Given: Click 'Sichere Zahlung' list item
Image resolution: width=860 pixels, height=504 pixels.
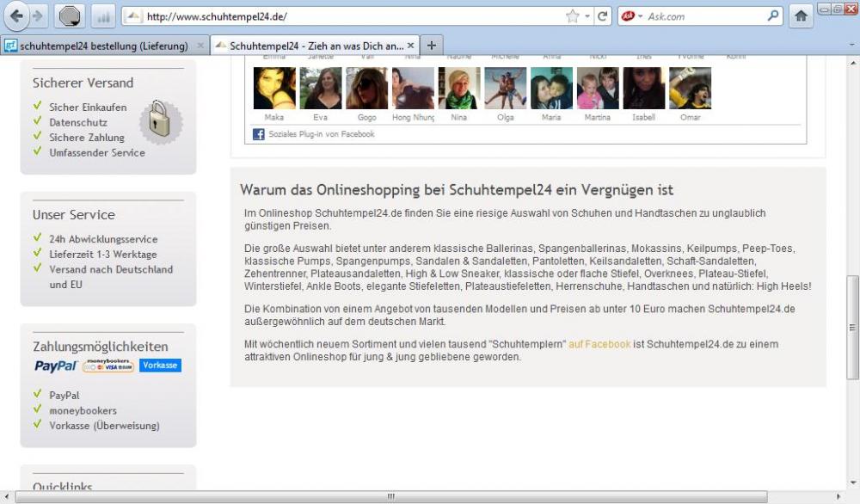Looking at the screenshot, I should pyautogui.click(x=87, y=138).
